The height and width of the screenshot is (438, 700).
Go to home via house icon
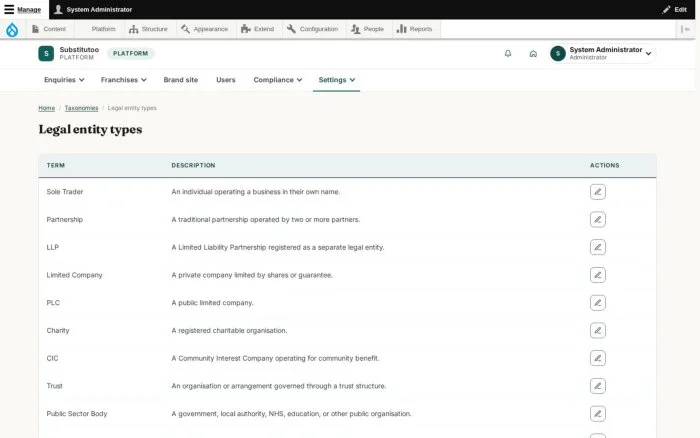[x=533, y=54]
